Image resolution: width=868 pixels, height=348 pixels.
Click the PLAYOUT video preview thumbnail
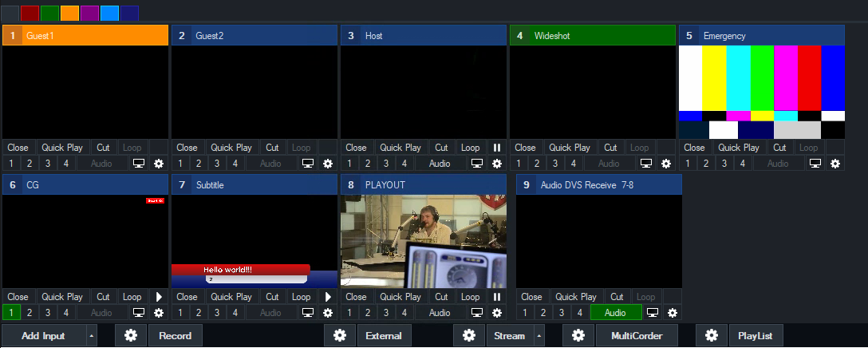[423, 241]
